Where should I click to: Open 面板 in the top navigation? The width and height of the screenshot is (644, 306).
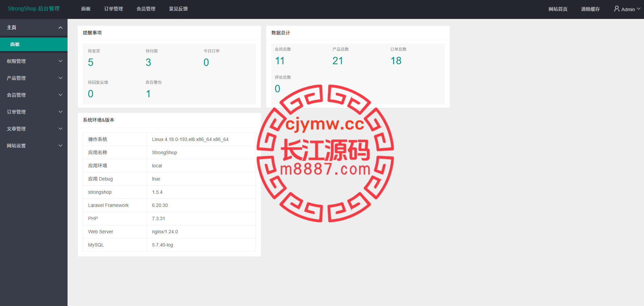click(x=86, y=9)
